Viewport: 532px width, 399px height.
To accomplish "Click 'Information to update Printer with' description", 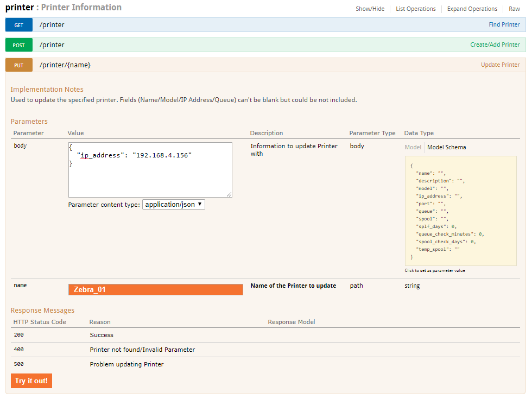I will [294, 150].
